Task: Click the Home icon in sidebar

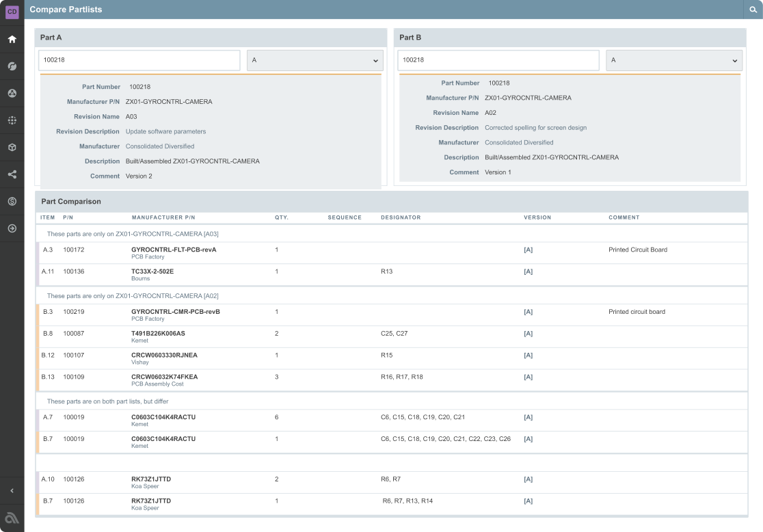Action: (x=12, y=39)
